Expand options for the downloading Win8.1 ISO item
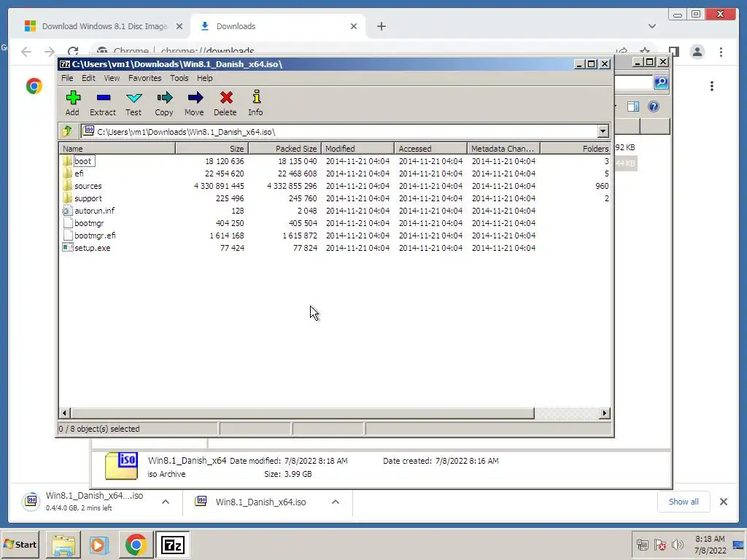 166,502
